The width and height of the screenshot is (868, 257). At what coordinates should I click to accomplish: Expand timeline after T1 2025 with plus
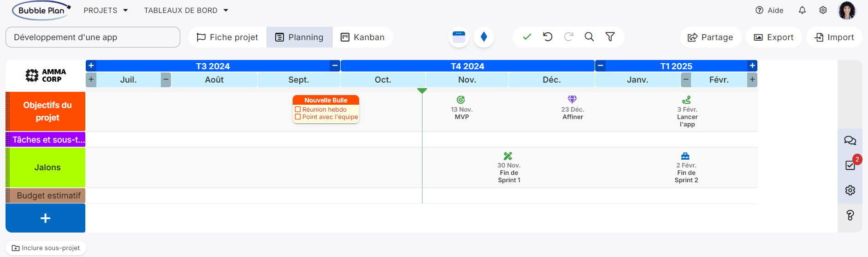pyautogui.click(x=752, y=66)
